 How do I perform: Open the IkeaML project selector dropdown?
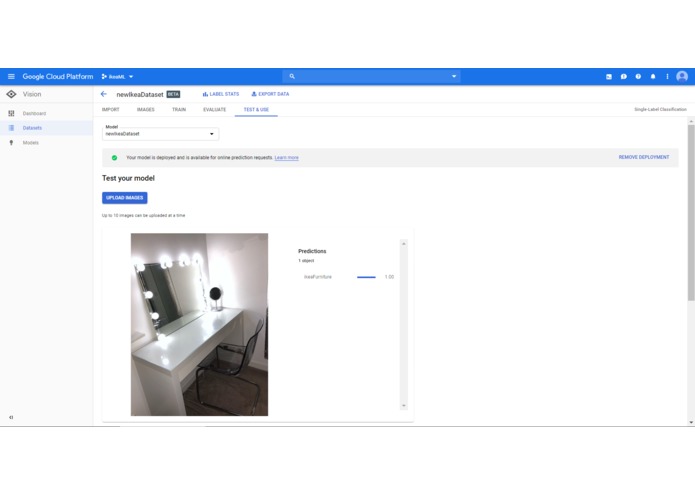tap(117, 77)
